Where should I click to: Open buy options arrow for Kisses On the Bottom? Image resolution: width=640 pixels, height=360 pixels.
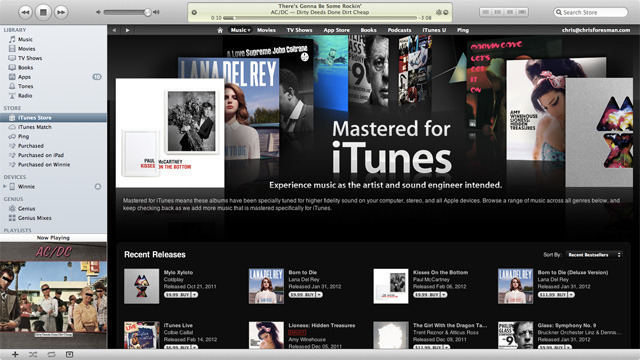click(x=444, y=294)
